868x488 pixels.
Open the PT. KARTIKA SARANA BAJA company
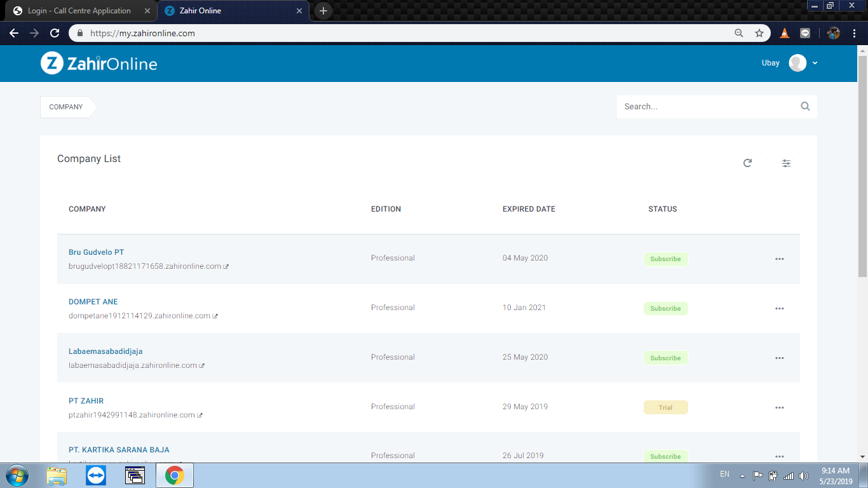click(x=119, y=450)
